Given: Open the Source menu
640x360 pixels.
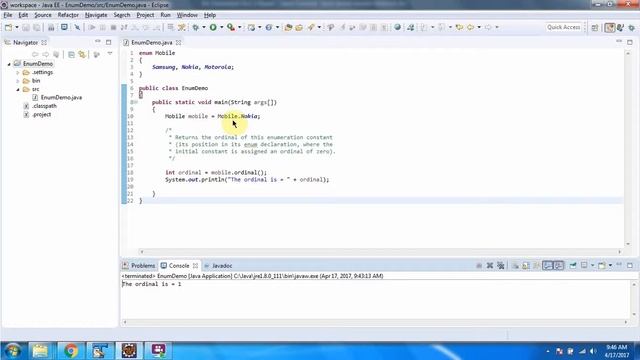Looking at the screenshot, I should (43, 15).
